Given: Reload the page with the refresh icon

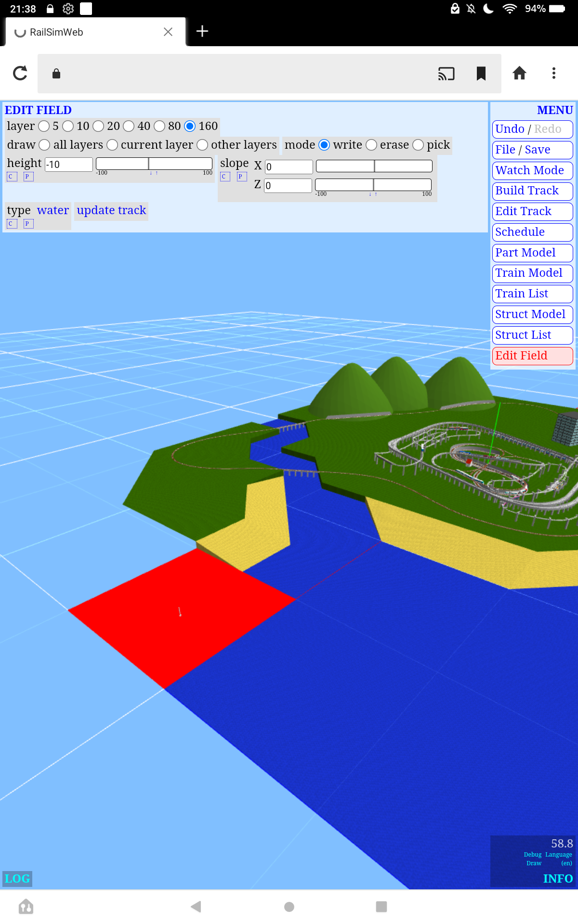Looking at the screenshot, I should click(x=20, y=73).
